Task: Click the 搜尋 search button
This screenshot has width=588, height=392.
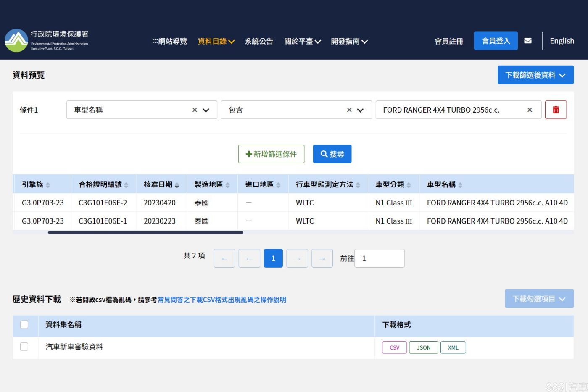Action: pyautogui.click(x=332, y=154)
